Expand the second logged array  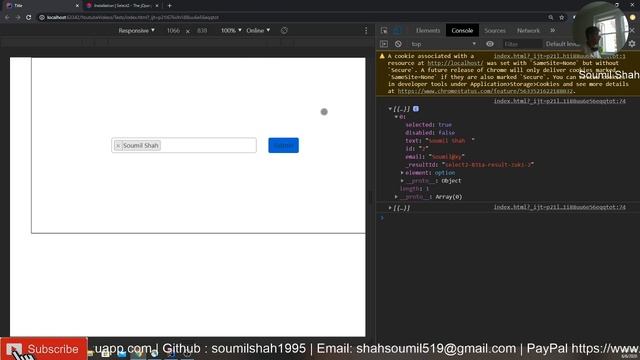[390, 208]
